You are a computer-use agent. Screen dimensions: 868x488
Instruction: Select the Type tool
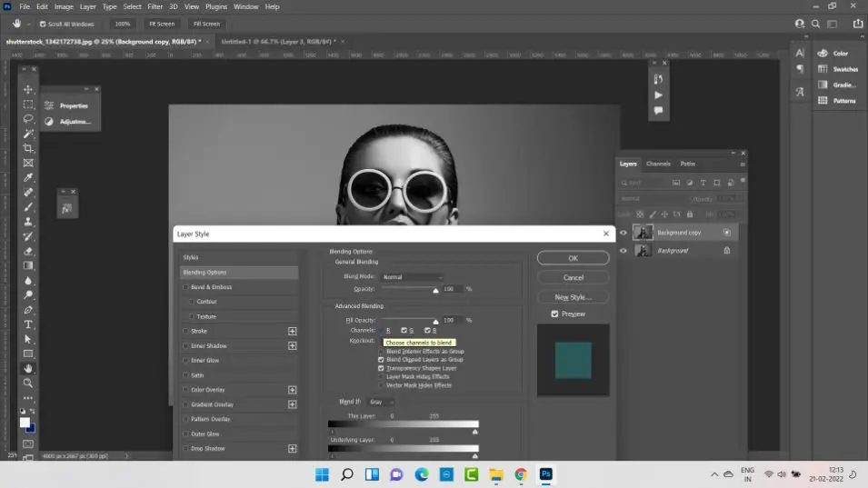tap(28, 324)
